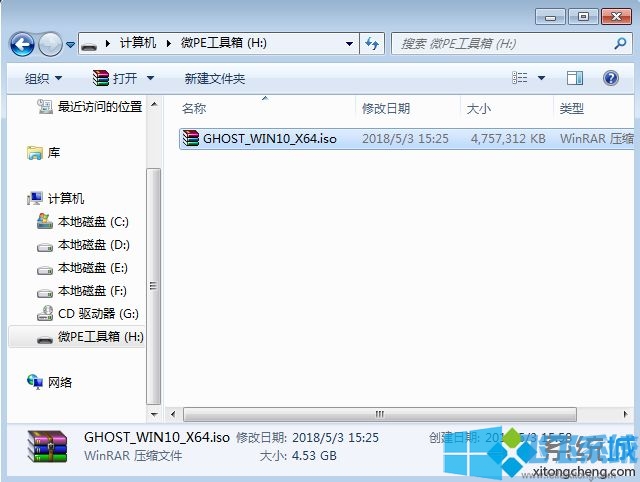Sort by the 大小 column header
The width and height of the screenshot is (640, 482).
tap(477, 108)
